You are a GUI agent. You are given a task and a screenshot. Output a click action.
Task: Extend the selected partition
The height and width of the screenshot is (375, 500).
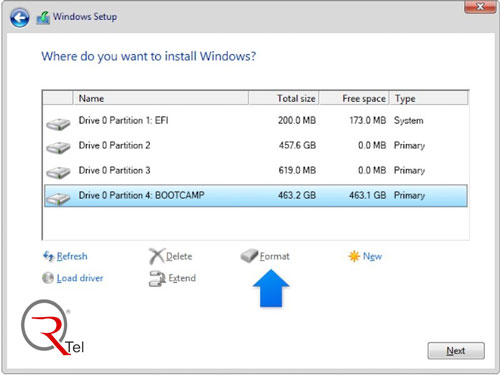pos(182,278)
